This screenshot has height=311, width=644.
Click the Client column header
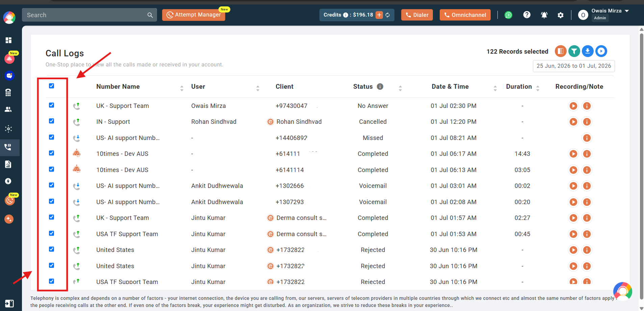(284, 87)
